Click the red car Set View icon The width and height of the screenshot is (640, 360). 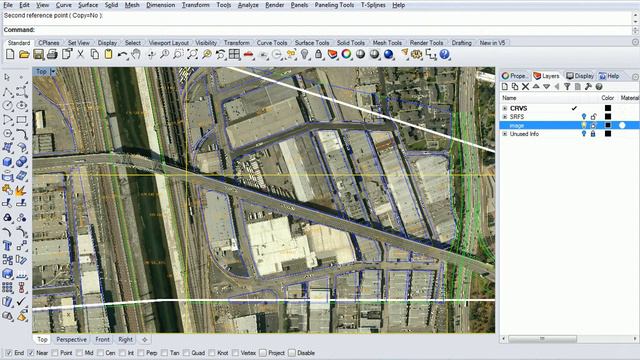pos(249,54)
